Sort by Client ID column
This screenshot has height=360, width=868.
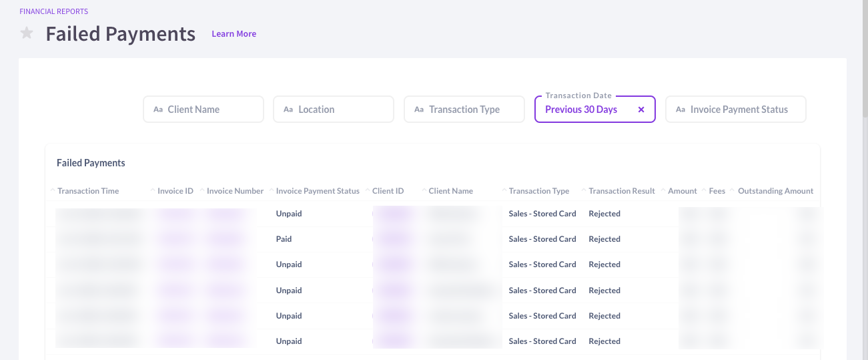click(388, 191)
